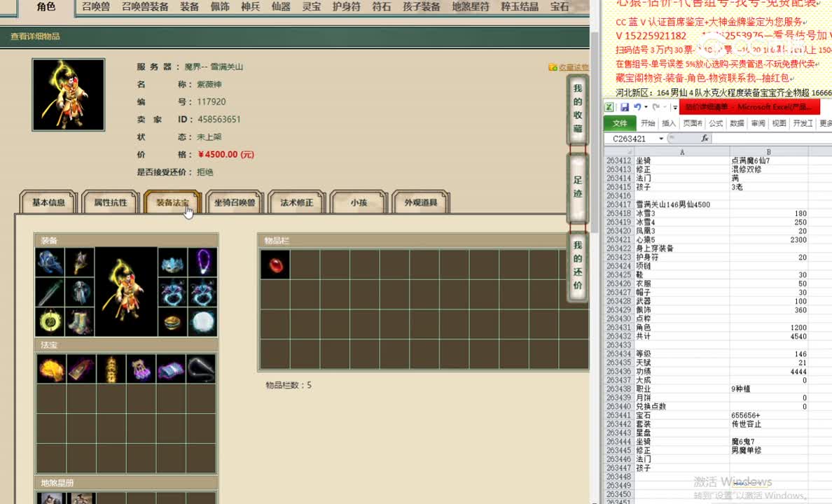Select the cell containing 雪满关山146男仙4500

(682, 204)
